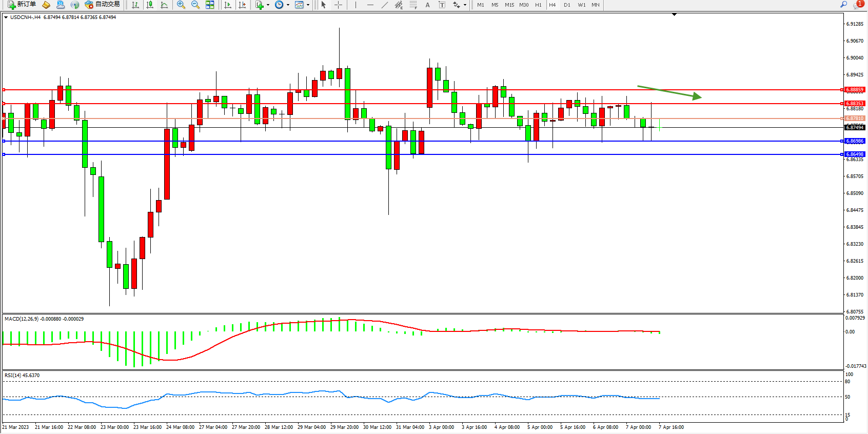Pick the Fibonacci retracement tool
Viewport: 868px width, 434px height.
(x=413, y=5)
